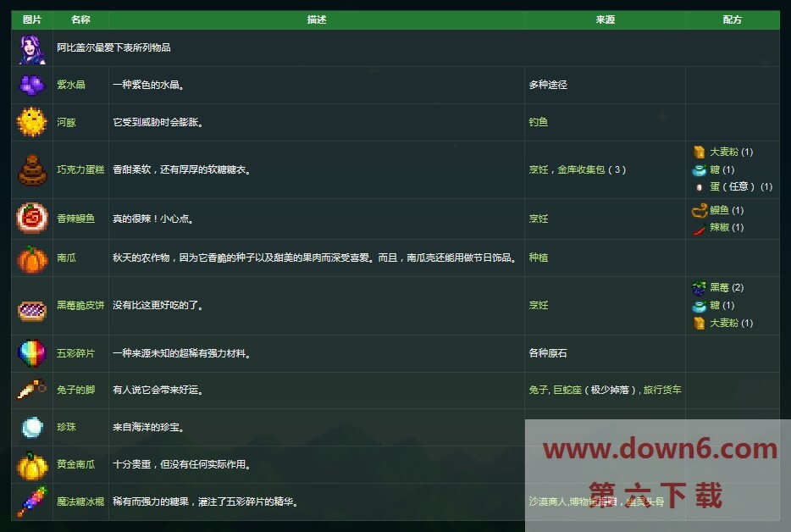The width and height of the screenshot is (791, 532).
Task: Click wheat flour icon in blackberry cobbler recipe
Action: pyautogui.click(x=700, y=323)
